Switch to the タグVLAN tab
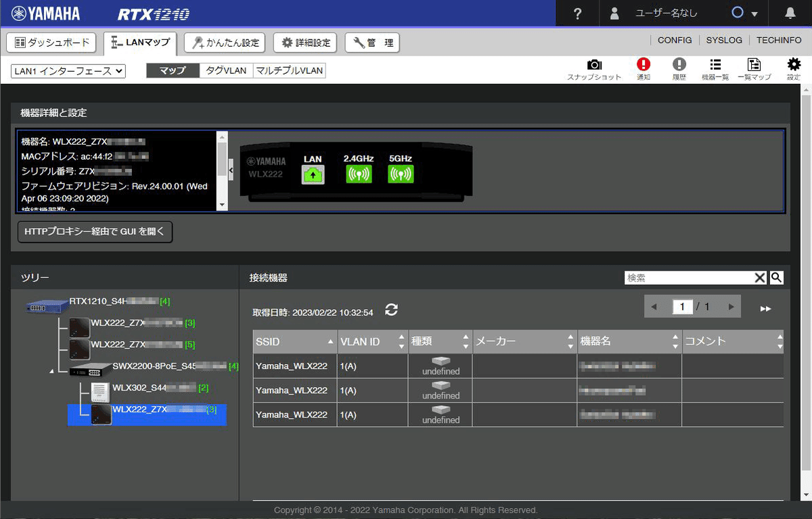812x519 pixels. pyautogui.click(x=226, y=70)
